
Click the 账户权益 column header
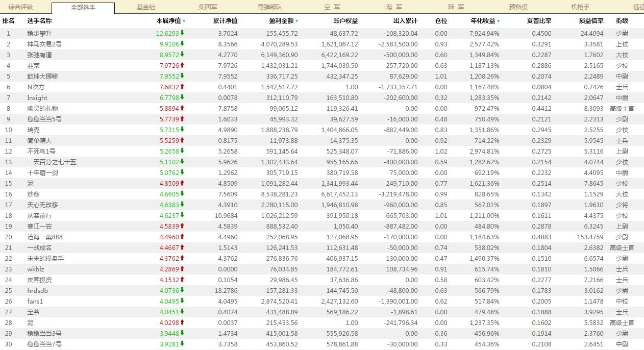point(345,21)
